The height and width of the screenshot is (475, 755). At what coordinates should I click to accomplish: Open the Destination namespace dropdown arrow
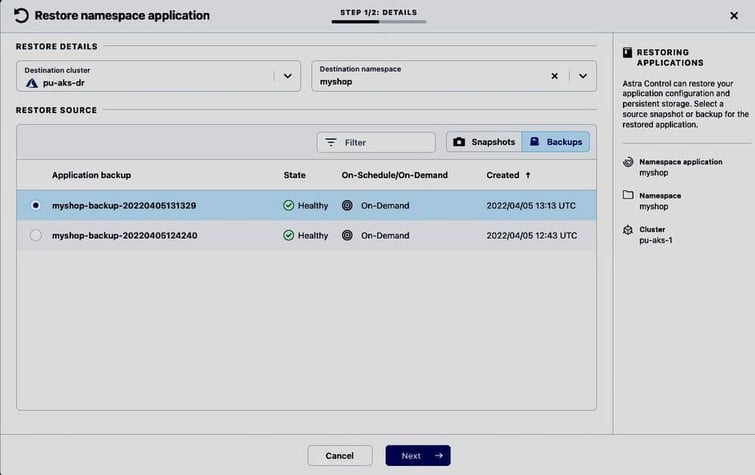pos(583,76)
